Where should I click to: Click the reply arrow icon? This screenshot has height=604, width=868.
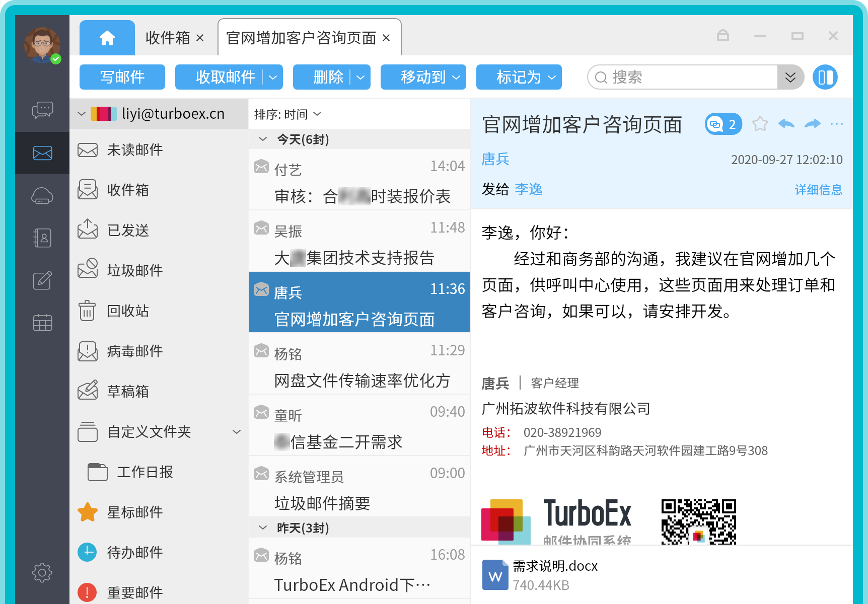[786, 124]
